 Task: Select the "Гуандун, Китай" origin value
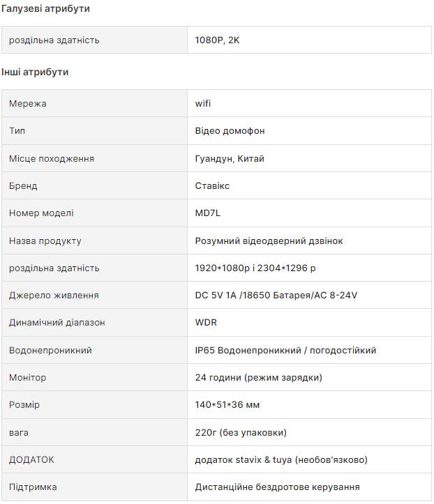tap(230, 159)
